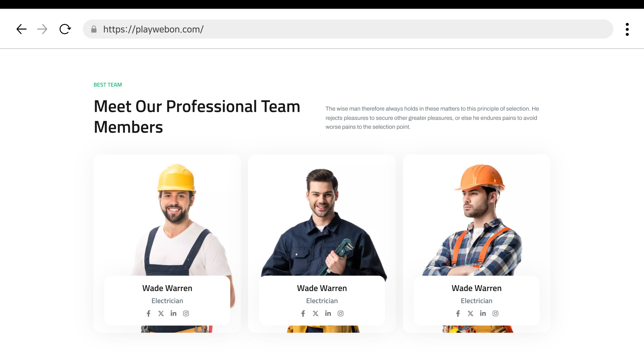
Task: Open first team member's Instagram icon
Action: click(186, 313)
